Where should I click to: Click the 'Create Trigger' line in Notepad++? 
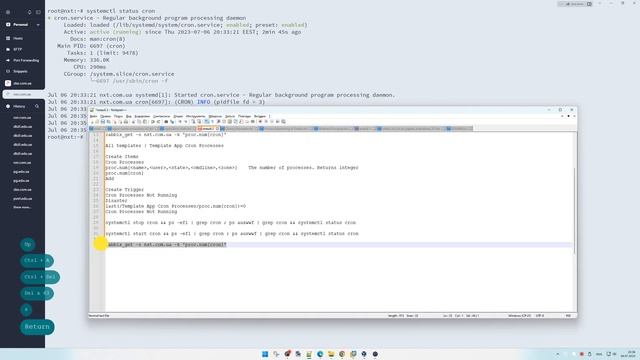(124, 190)
